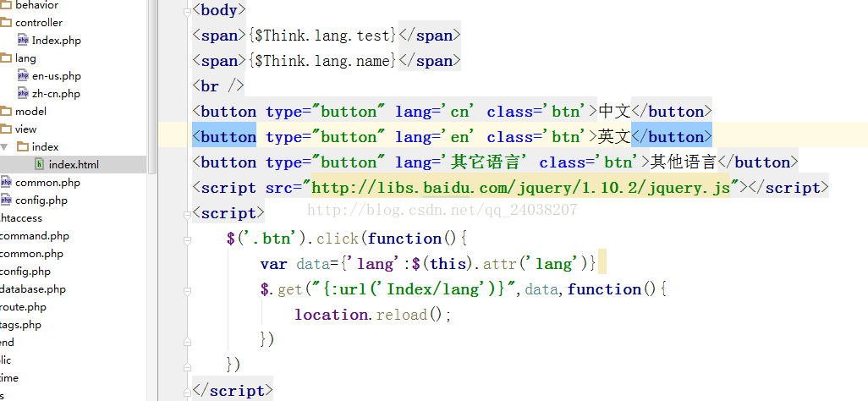This screenshot has width=868, height=401.
Task: Click the <body> tag text
Action: point(218,10)
